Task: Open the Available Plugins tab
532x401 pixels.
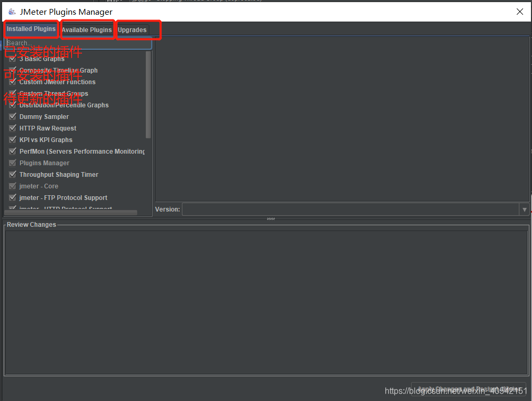Action: (x=87, y=30)
